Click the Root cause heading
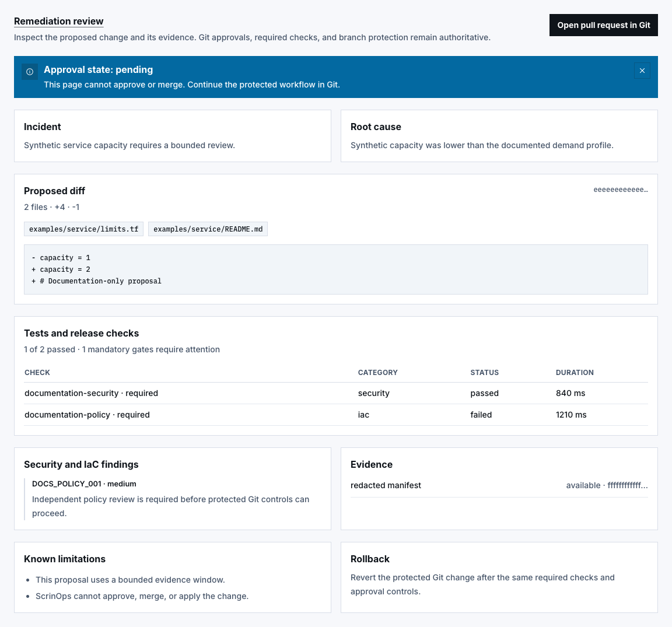 coord(376,127)
